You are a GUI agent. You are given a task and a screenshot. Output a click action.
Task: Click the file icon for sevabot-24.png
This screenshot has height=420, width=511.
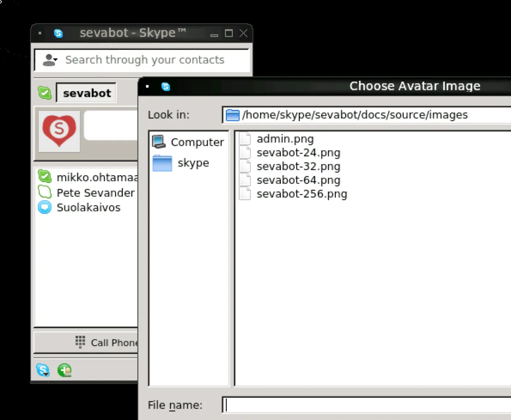(x=245, y=152)
